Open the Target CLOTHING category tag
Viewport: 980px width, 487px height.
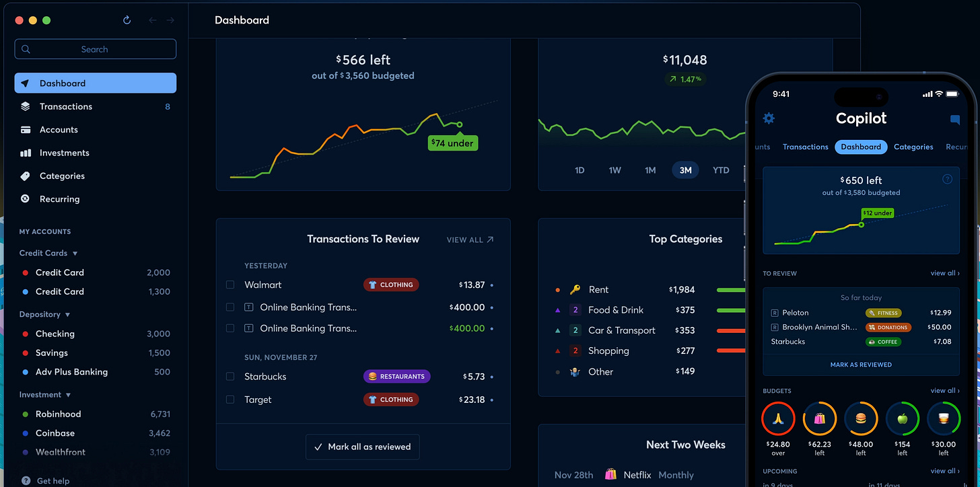pyautogui.click(x=391, y=400)
